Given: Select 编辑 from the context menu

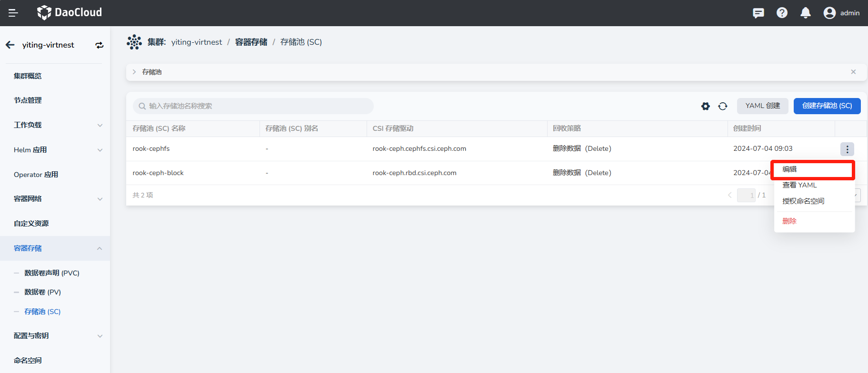Looking at the screenshot, I should [789, 169].
